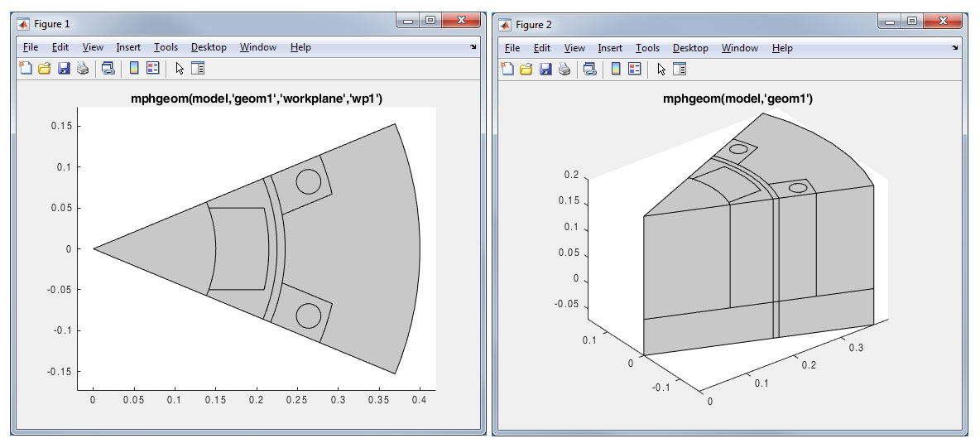Click Desktop in Figure 1 menu bar
980x448 pixels.
click(x=209, y=47)
